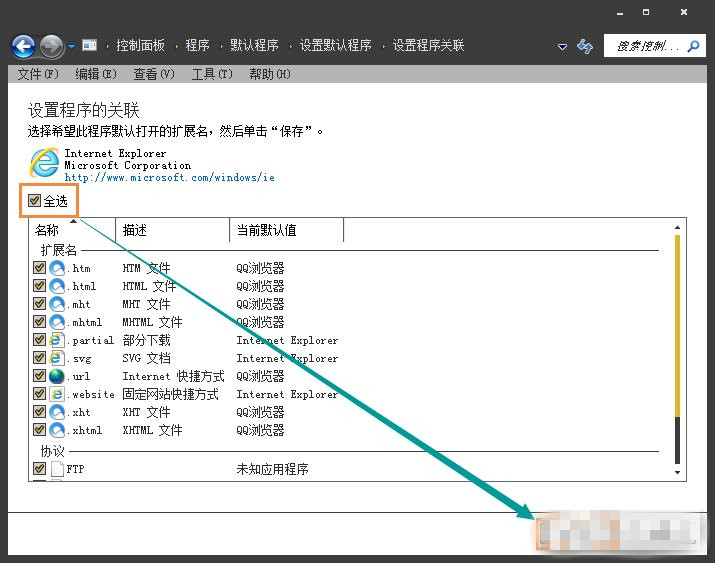Click the blue Back navigation arrow
Screen dimensions: 715x563
tap(23, 46)
